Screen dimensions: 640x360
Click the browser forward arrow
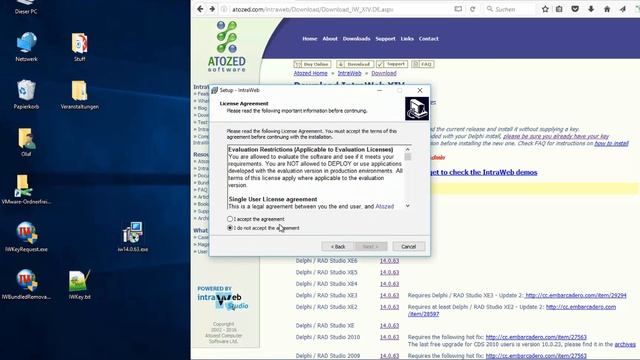click(212, 9)
